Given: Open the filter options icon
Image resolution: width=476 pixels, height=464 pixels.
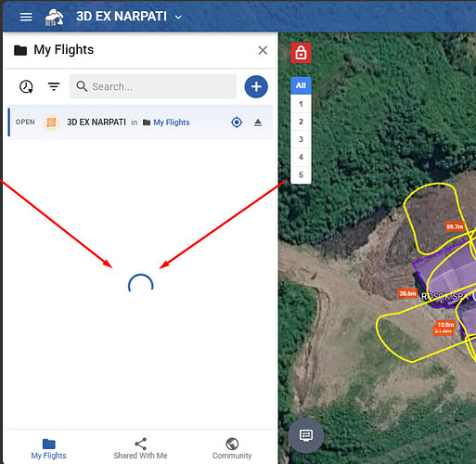Looking at the screenshot, I should 54,86.
